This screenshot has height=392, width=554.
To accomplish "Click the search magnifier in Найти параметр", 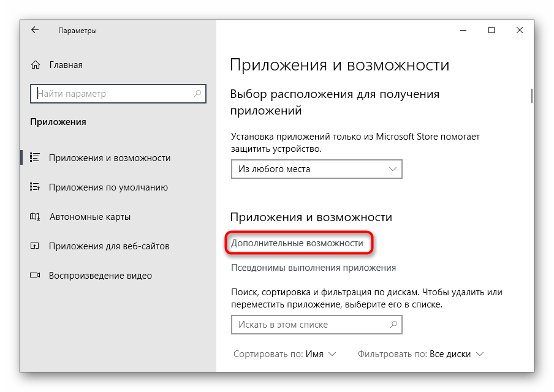I will [197, 94].
